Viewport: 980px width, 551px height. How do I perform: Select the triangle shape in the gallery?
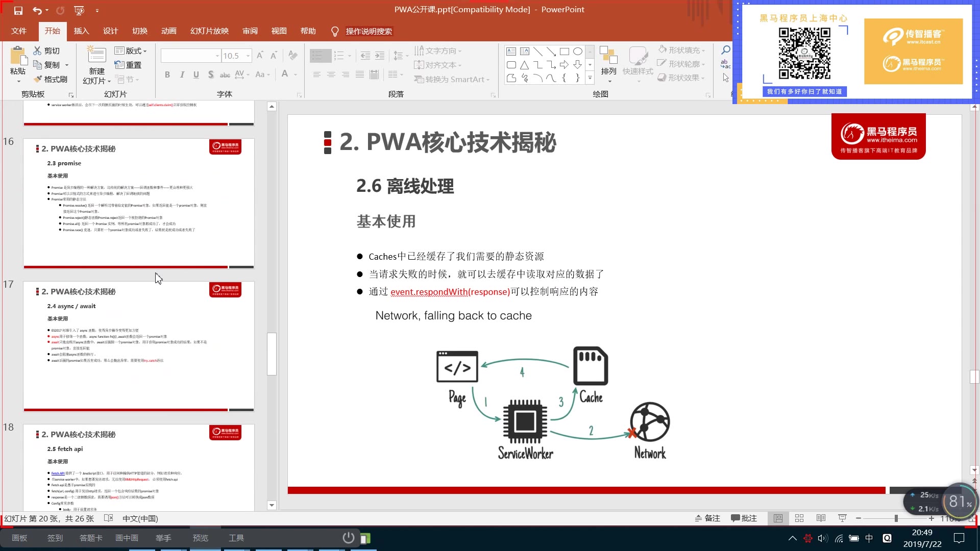(524, 64)
